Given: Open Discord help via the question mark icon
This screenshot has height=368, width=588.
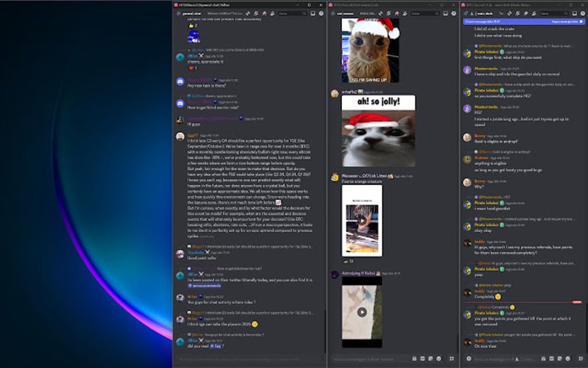Looking at the screenshot, I should point(321,13).
